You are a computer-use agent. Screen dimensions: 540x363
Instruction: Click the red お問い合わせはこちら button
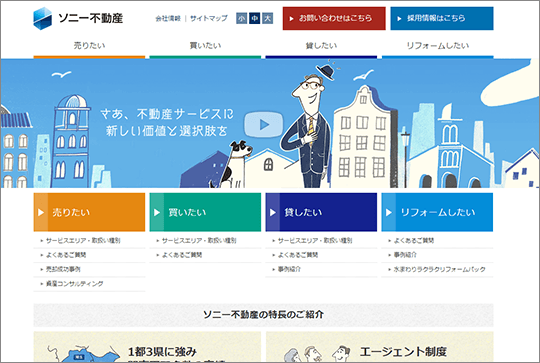(x=334, y=18)
